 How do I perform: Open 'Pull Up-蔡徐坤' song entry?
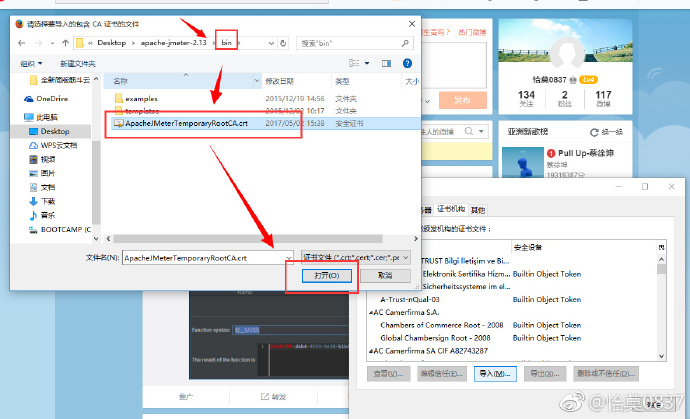586,153
